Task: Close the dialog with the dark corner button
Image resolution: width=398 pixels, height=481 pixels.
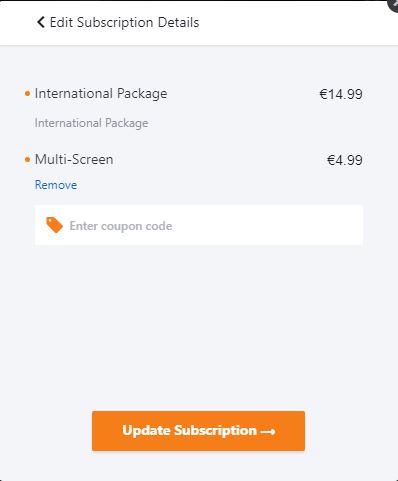Action: click(x=393, y=5)
